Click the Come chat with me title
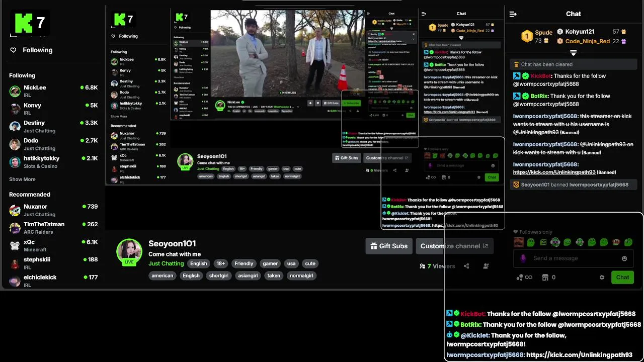Image resolution: width=644 pixels, height=362 pixels. pos(175,254)
